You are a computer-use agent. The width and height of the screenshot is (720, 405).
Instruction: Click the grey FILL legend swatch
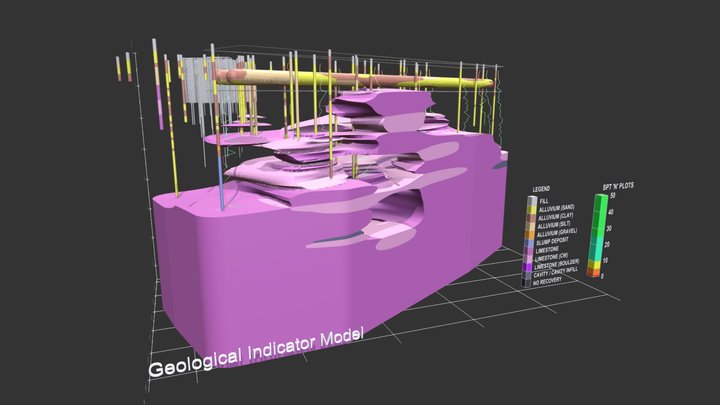[532, 201]
